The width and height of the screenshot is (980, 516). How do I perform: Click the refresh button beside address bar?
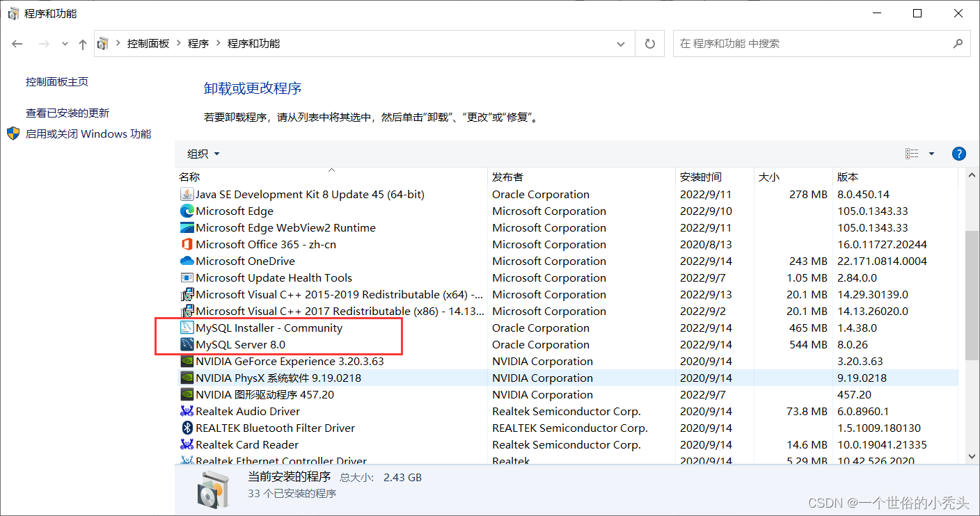point(650,43)
